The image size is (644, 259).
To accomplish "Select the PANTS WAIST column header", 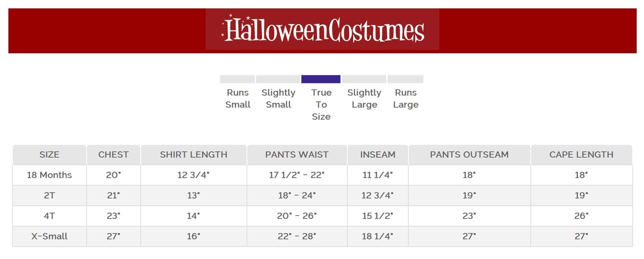I will (x=297, y=155).
